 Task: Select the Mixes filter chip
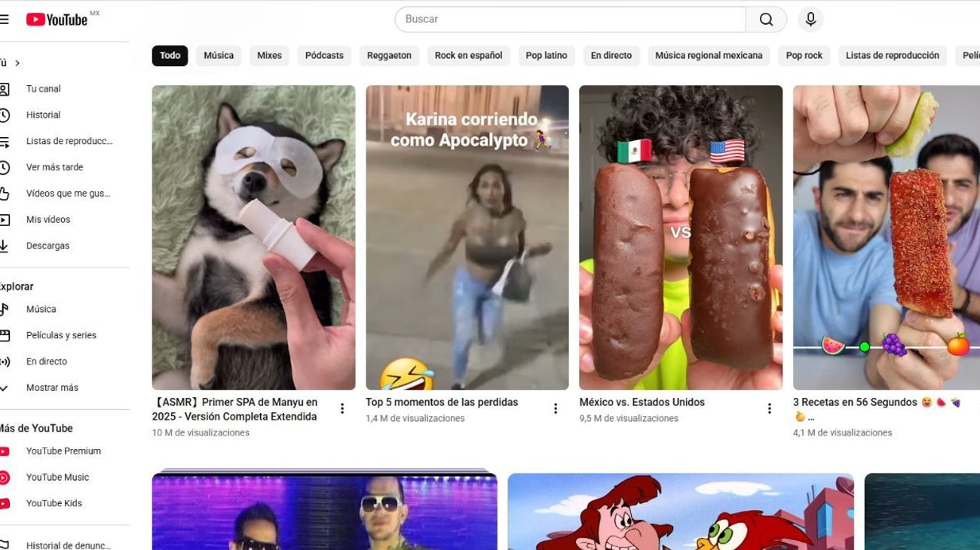coord(269,56)
